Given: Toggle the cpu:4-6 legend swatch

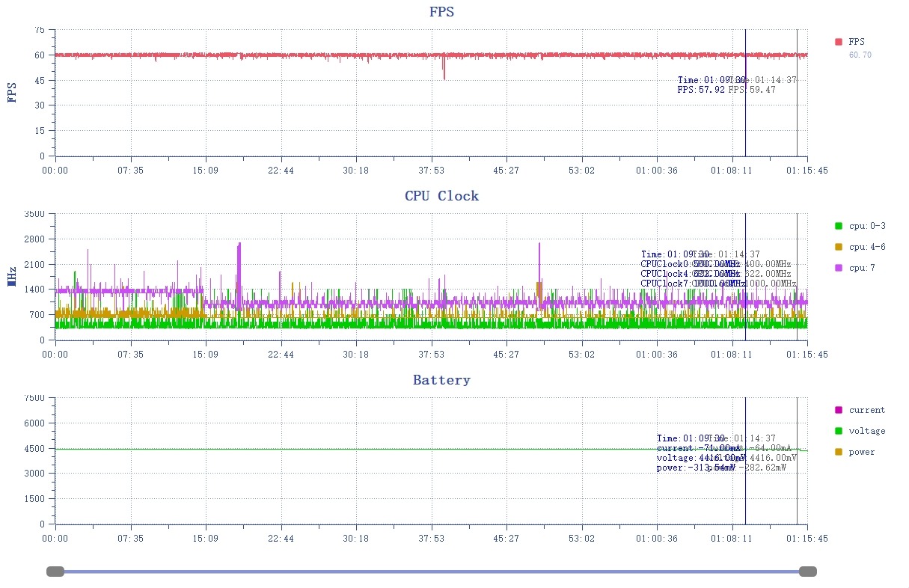Looking at the screenshot, I should (x=839, y=247).
